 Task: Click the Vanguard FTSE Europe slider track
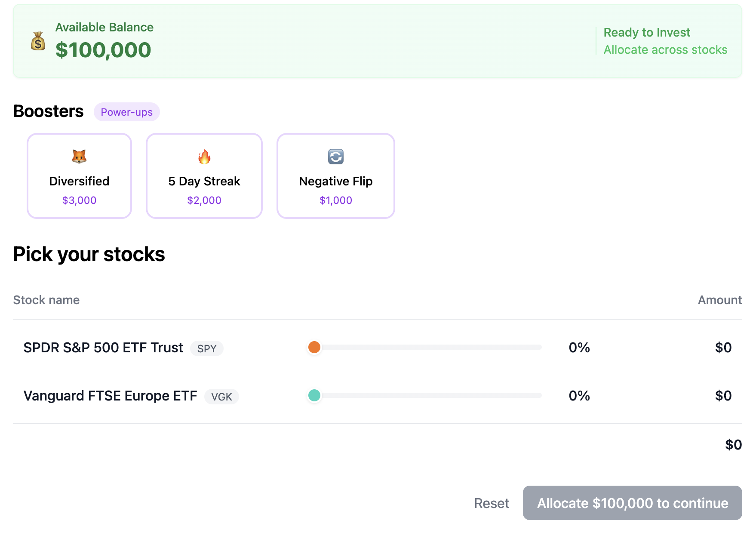(430, 395)
